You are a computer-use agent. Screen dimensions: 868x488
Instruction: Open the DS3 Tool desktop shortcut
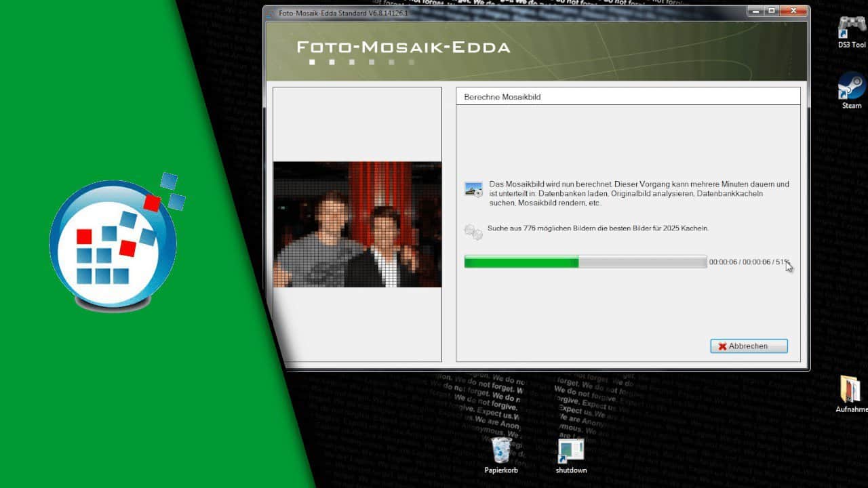851,33
